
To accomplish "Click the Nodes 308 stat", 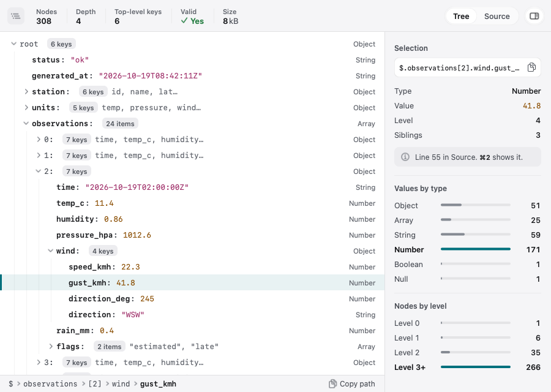I will pos(47,16).
